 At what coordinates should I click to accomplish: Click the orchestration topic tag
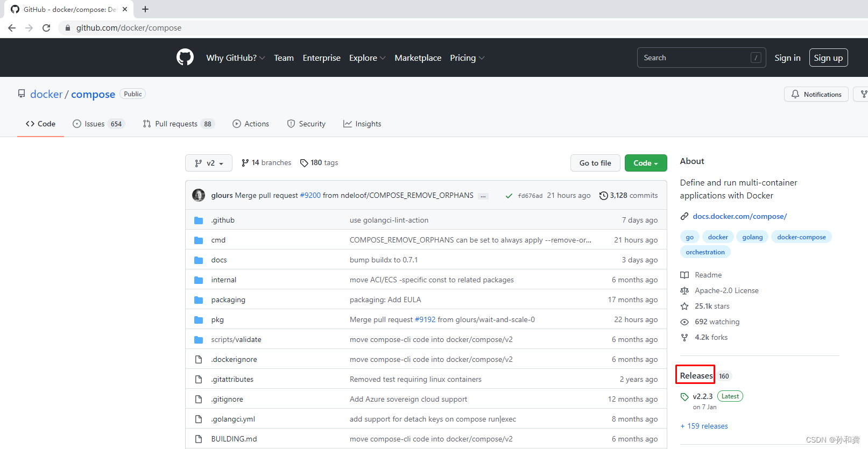pos(705,252)
